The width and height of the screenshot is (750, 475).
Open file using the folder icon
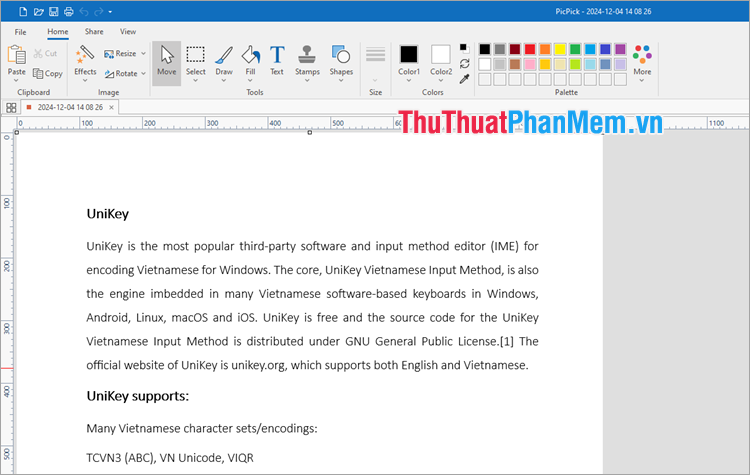(x=39, y=11)
